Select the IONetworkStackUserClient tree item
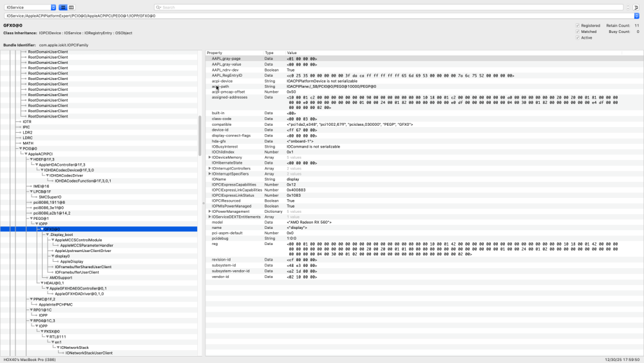This screenshot has width=644, height=363. (89, 353)
